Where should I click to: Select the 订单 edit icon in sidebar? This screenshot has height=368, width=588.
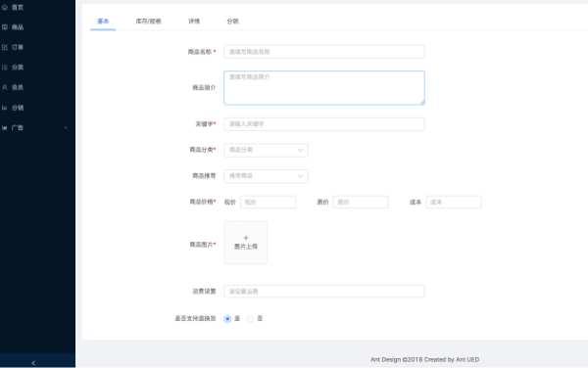(5, 47)
